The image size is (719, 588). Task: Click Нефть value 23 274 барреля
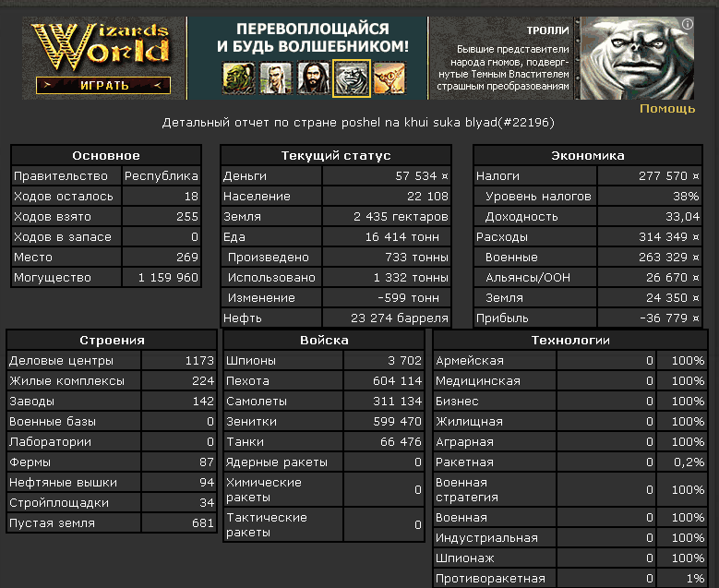click(x=400, y=318)
